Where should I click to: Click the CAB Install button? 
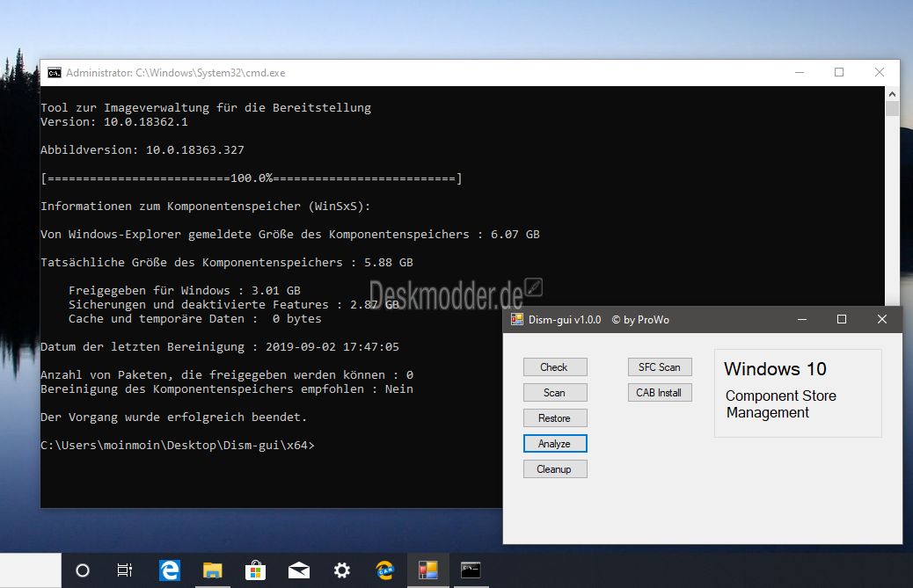click(660, 393)
